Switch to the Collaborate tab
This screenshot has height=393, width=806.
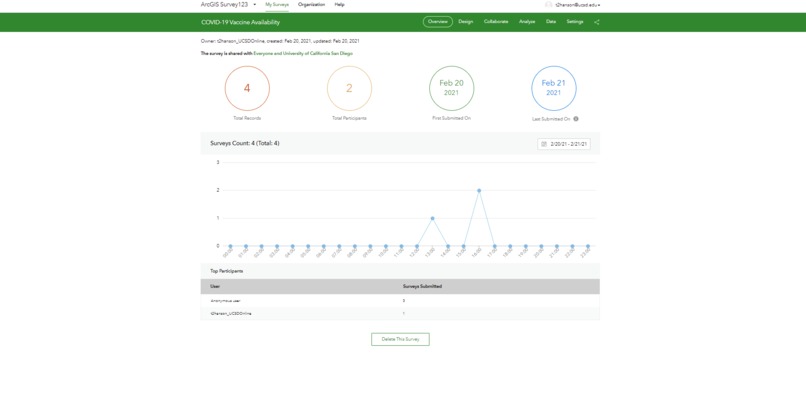[x=496, y=22]
